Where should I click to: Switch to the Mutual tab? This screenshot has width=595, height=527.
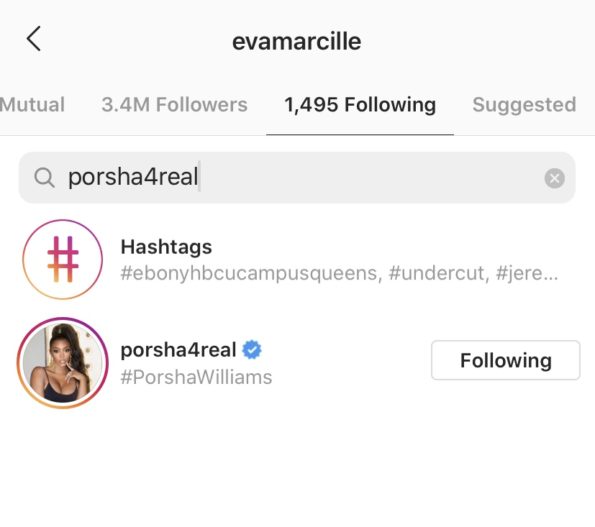pos(33,105)
